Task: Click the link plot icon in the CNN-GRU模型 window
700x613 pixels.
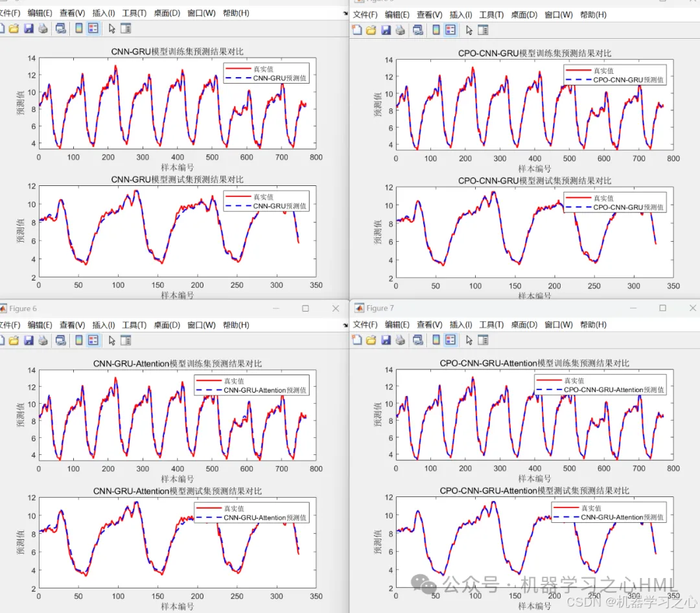Action: click(x=61, y=29)
